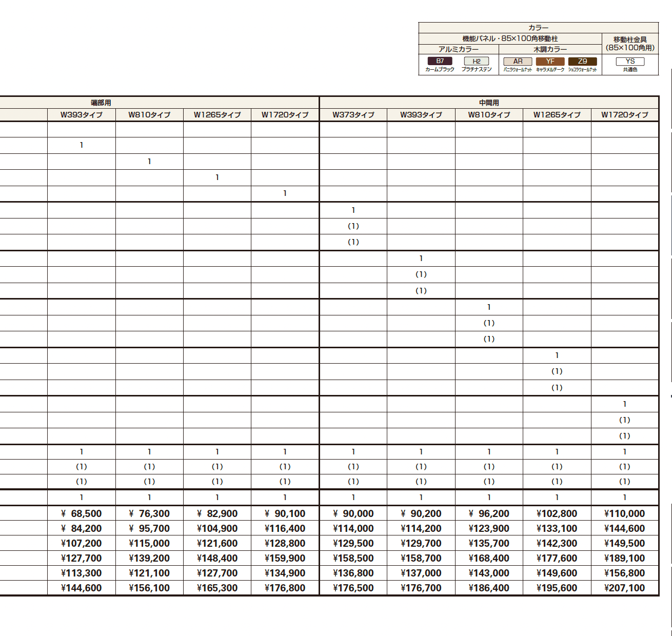Select the H2 Platinum Stainless swatch
This screenshot has width=672, height=636.
point(477,61)
